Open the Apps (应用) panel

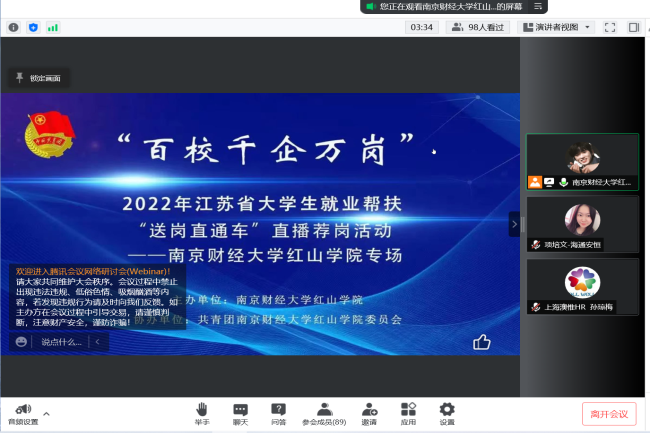coord(408,413)
